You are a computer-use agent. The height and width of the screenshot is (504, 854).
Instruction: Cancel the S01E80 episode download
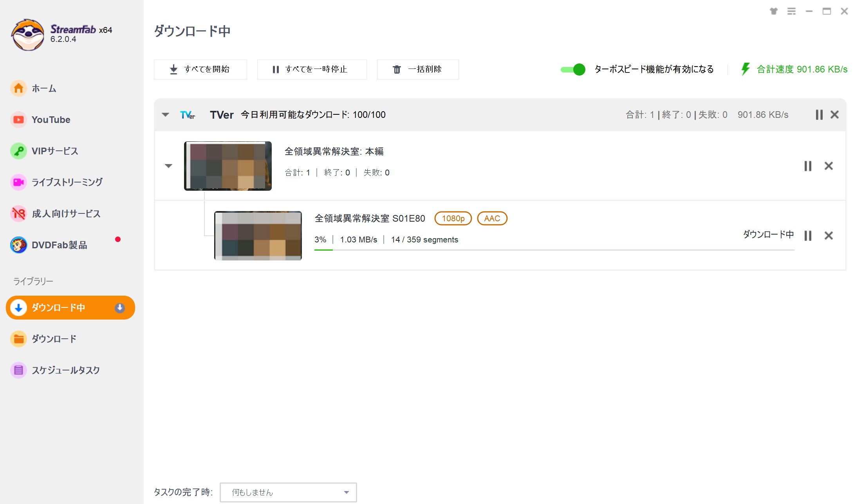pyautogui.click(x=829, y=236)
